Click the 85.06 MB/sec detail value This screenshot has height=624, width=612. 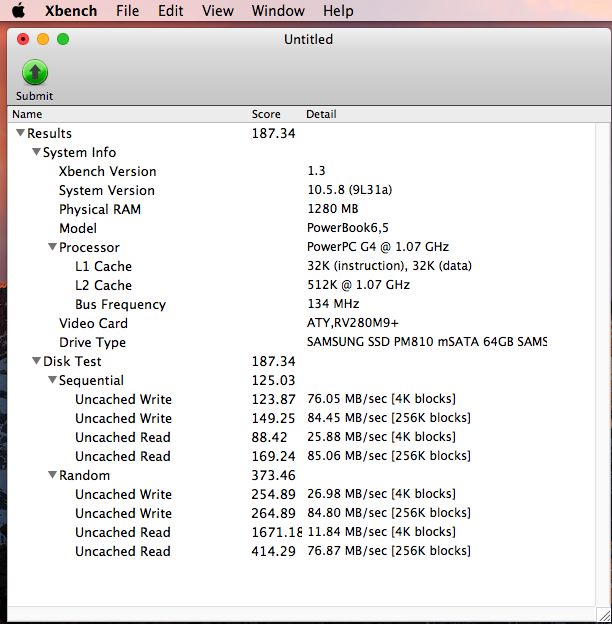[x=389, y=456]
